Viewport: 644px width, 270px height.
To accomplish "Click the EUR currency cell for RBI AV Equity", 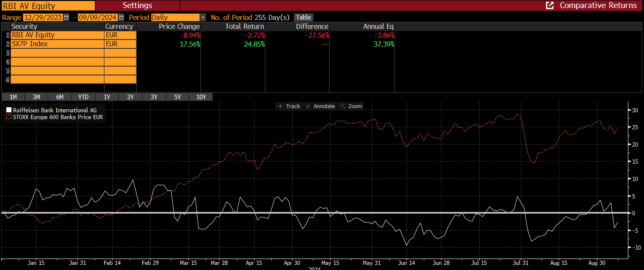I will click(x=120, y=35).
